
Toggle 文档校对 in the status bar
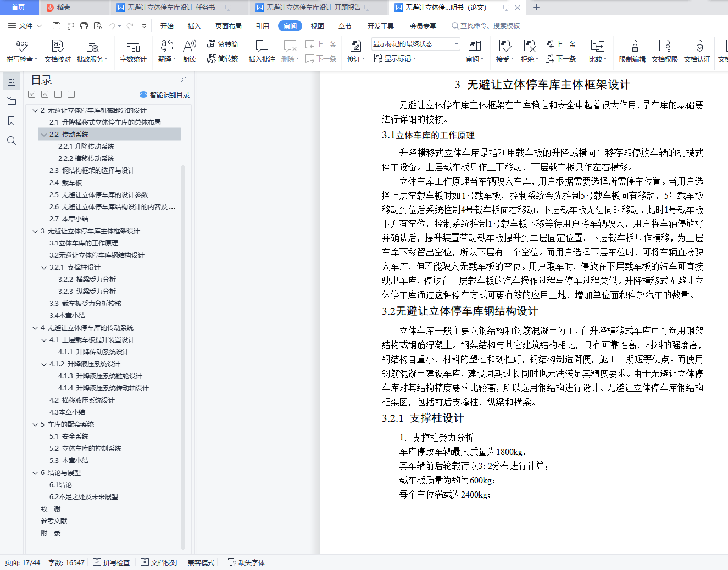159,562
